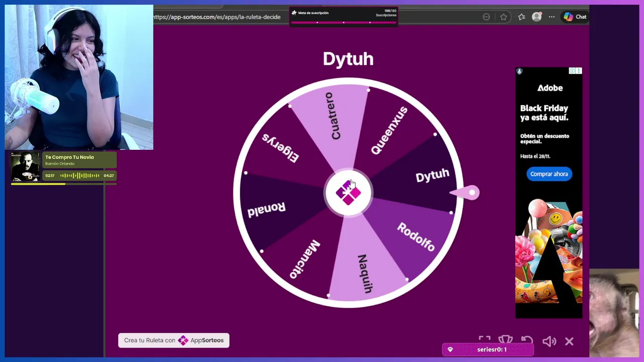Open the browser profile avatar
This screenshot has width=644, height=362.
click(x=537, y=17)
